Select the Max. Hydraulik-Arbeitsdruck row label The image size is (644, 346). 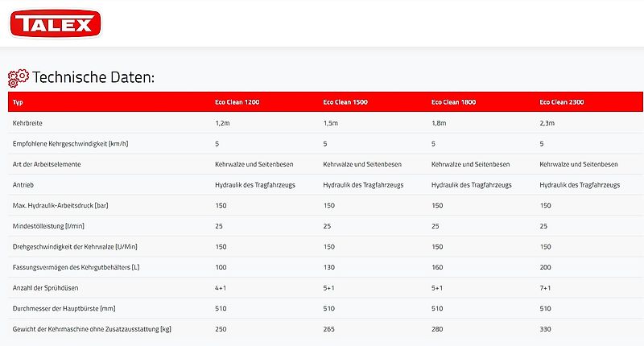(61, 206)
